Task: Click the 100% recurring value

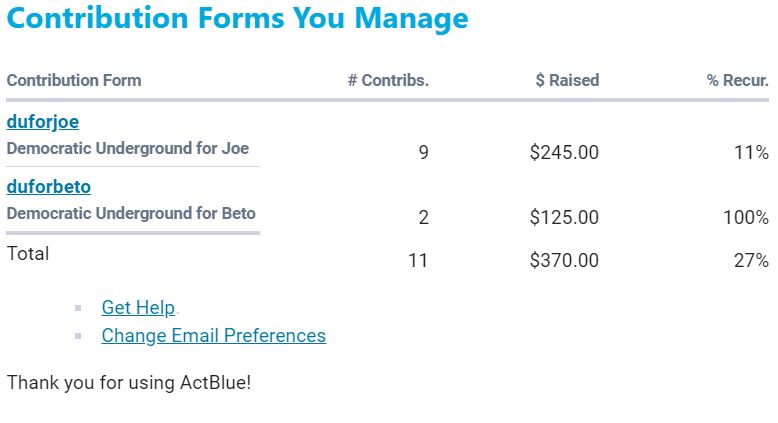Action: coord(745,218)
